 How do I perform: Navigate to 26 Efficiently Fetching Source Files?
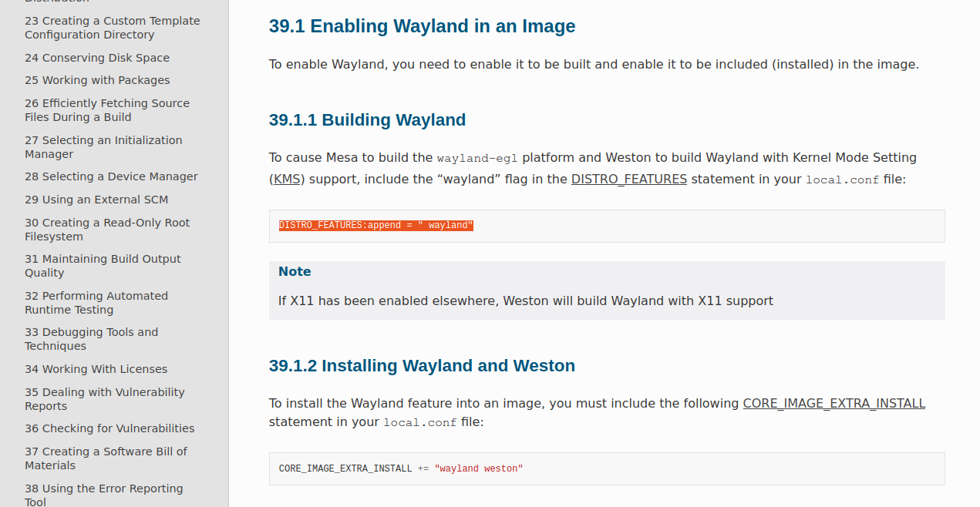click(106, 110)
